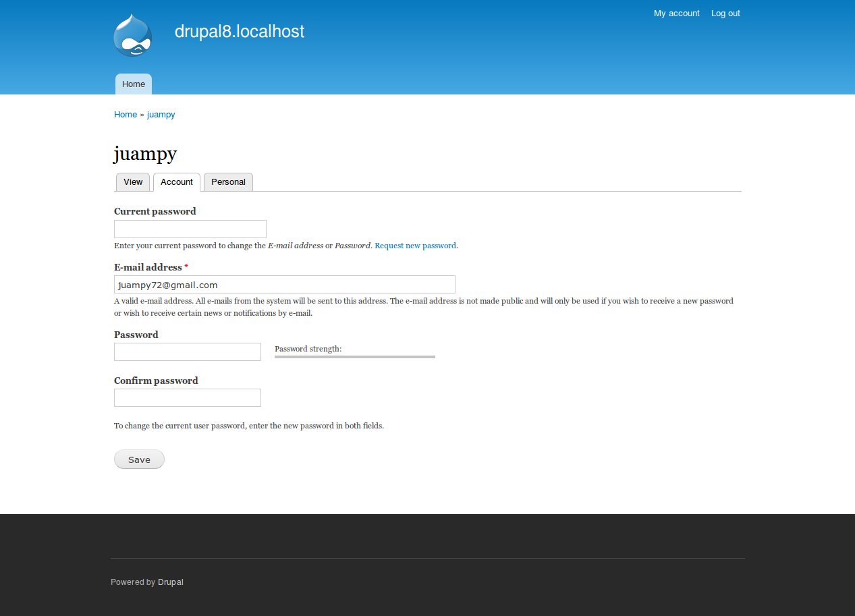
Task: Click the Drupal drop logo
Action: (x=133, y=36)
